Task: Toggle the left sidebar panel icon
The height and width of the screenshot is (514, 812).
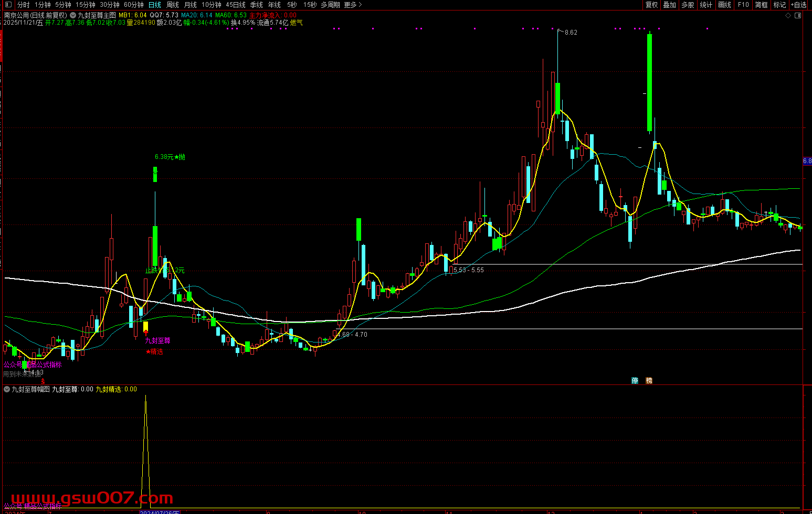Action: point(7,5)
